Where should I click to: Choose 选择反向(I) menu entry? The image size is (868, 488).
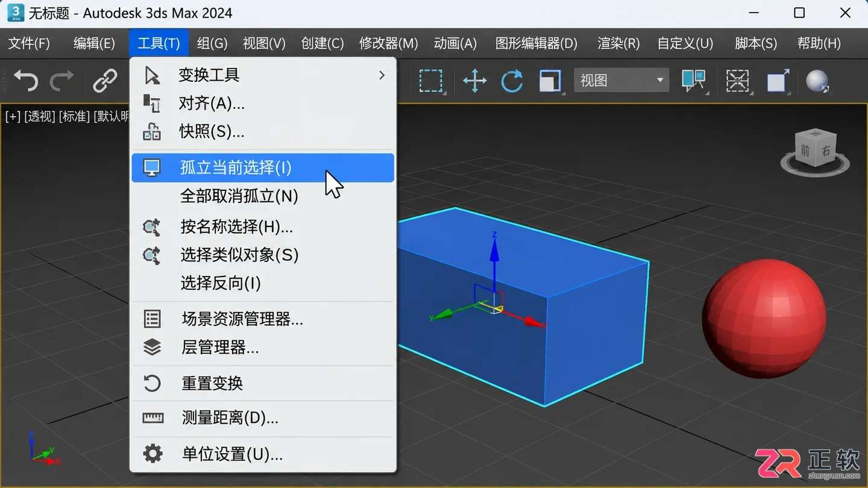point(263,283)
